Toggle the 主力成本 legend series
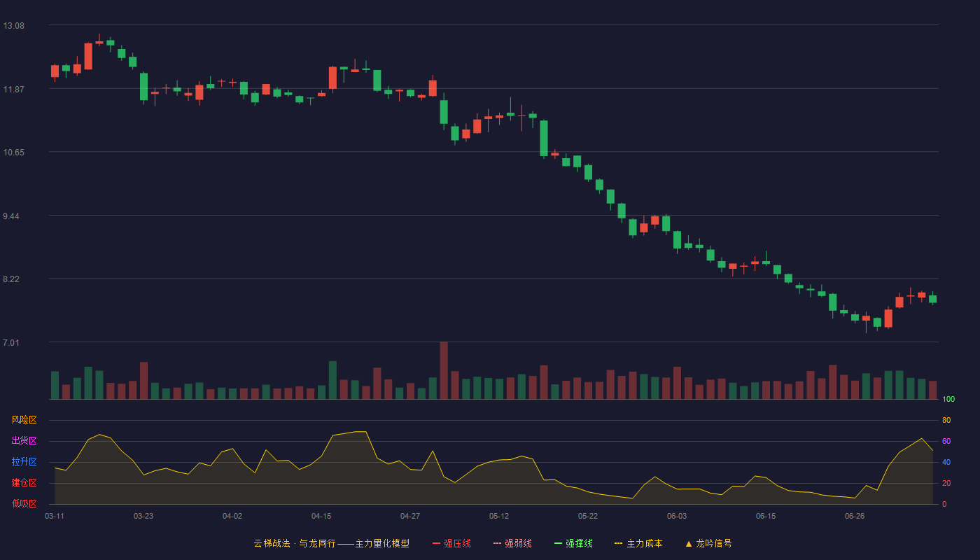 coord(638,543)
